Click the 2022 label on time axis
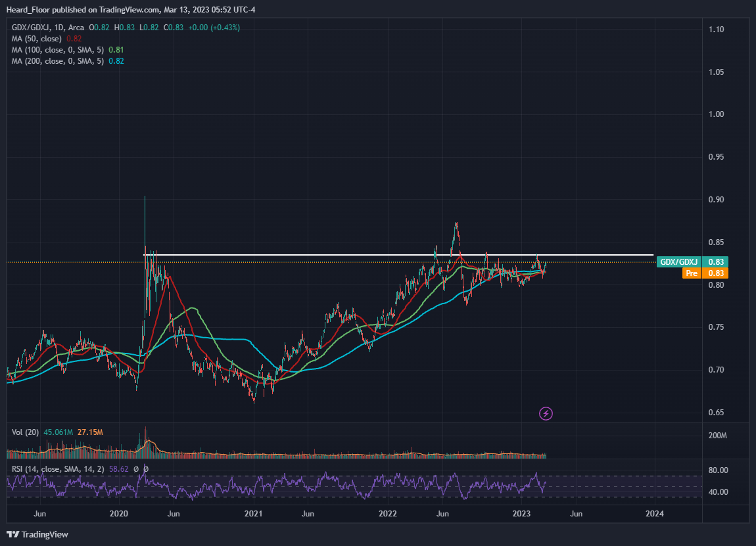The width and height of the screenshot is (756, 546). 388,513
